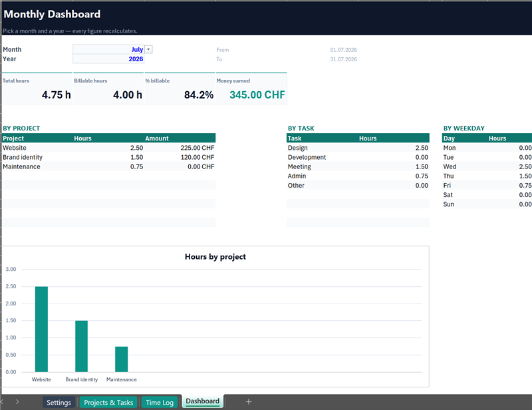Click Money earned value 345.00 CHF
The width and height of the screenshot is (532, 410).
pyautogui.click(x=257, y=95)
